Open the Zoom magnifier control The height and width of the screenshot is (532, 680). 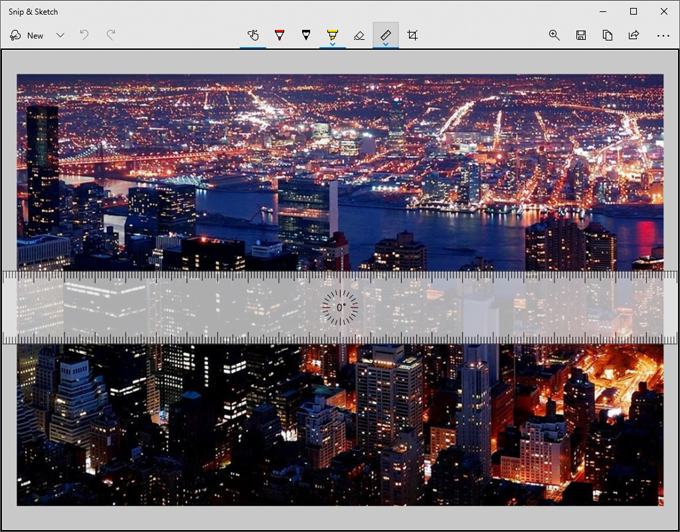tap(554, 35)
